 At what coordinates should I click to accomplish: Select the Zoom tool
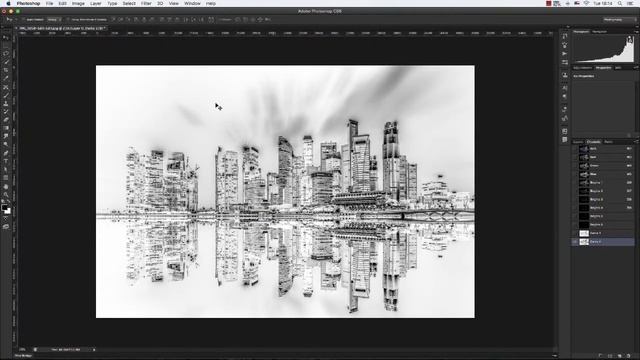pos(6,195)
